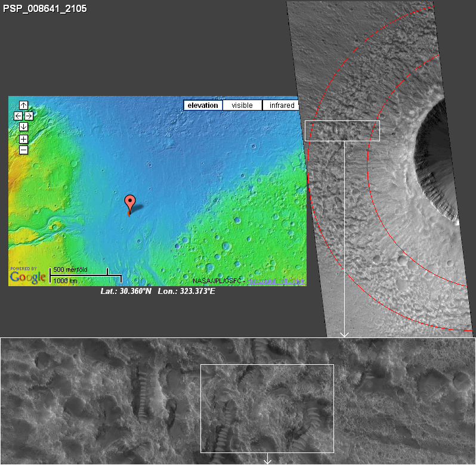Screen dimensions: 476x465
Task: Pan the Mars map left
Action: point(18,116)
